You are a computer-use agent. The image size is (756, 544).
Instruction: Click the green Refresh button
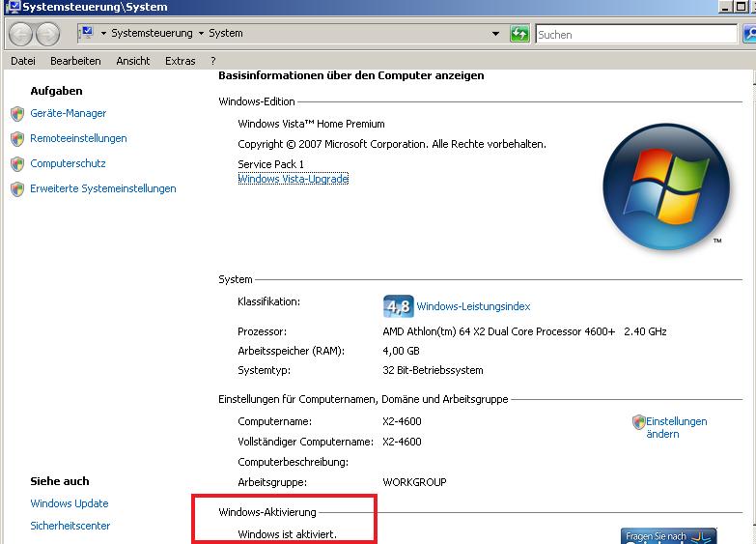(519, 34)
